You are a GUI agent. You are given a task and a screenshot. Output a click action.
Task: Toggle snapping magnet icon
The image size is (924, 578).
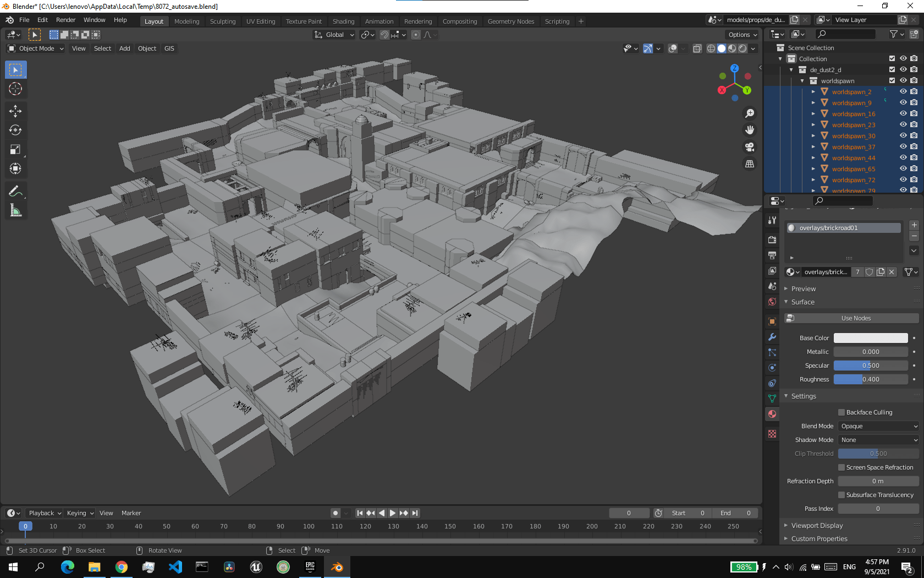coord(384,35)
